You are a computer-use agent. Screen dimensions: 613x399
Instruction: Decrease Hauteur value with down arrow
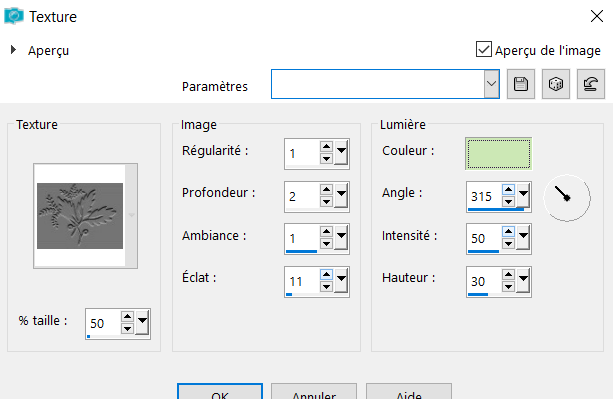coord(508,286)
